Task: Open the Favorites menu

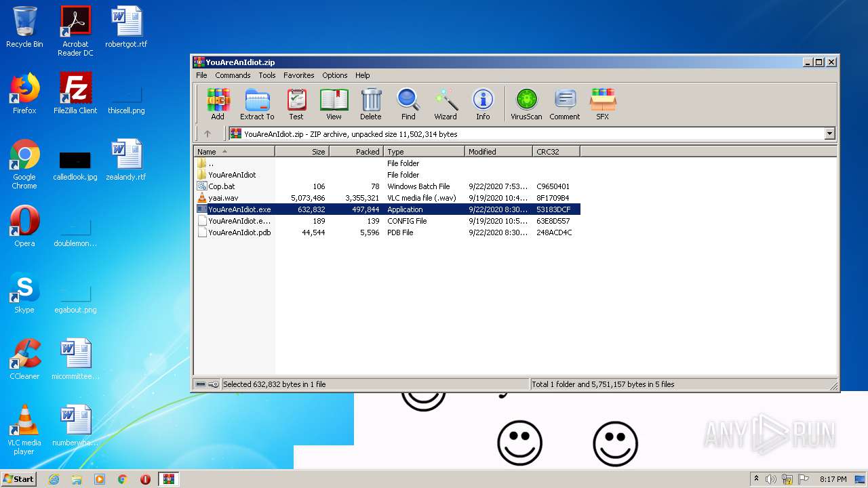Action: tap(299, 75)
